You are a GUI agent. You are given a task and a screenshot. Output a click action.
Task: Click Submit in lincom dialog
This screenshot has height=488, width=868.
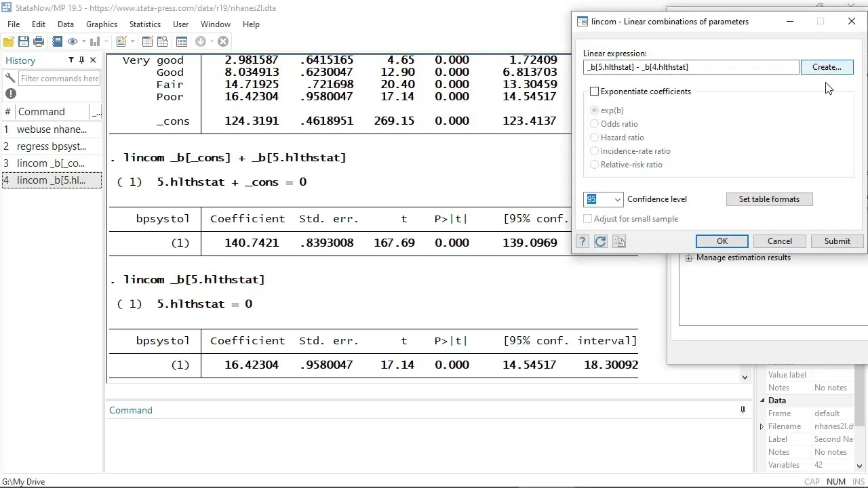(837, 241)
